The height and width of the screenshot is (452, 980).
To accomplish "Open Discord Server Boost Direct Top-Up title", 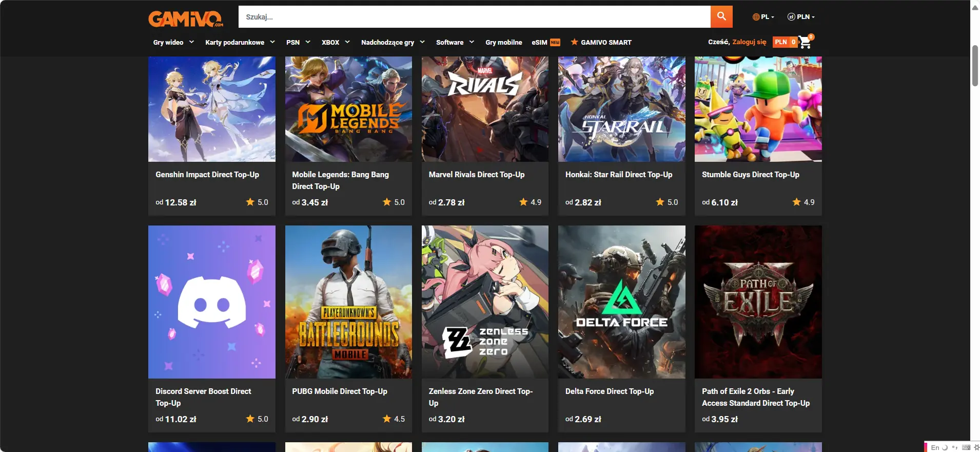I will click(203, 397).
